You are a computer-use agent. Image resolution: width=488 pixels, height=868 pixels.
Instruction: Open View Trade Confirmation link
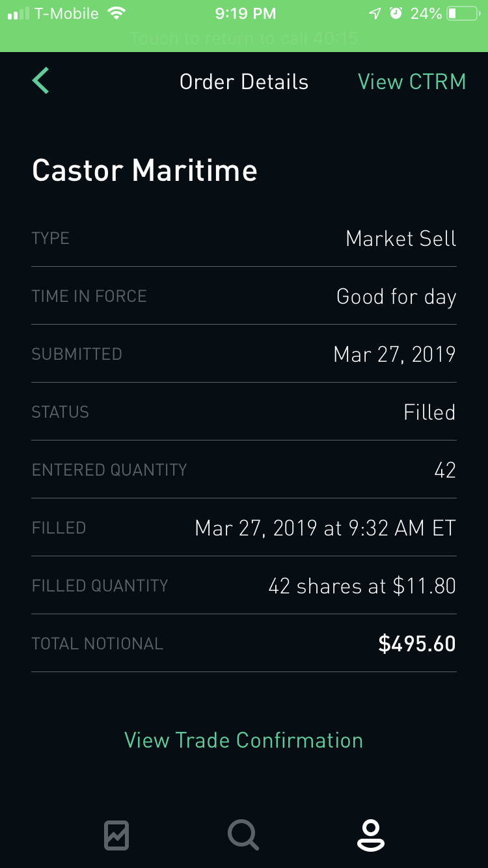[243, 740]
